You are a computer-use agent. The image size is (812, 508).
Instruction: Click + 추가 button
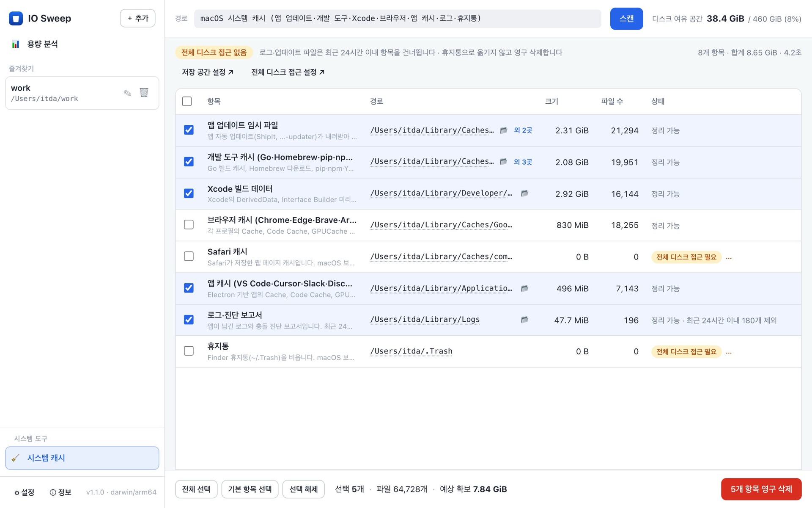[x=138, y=18]
